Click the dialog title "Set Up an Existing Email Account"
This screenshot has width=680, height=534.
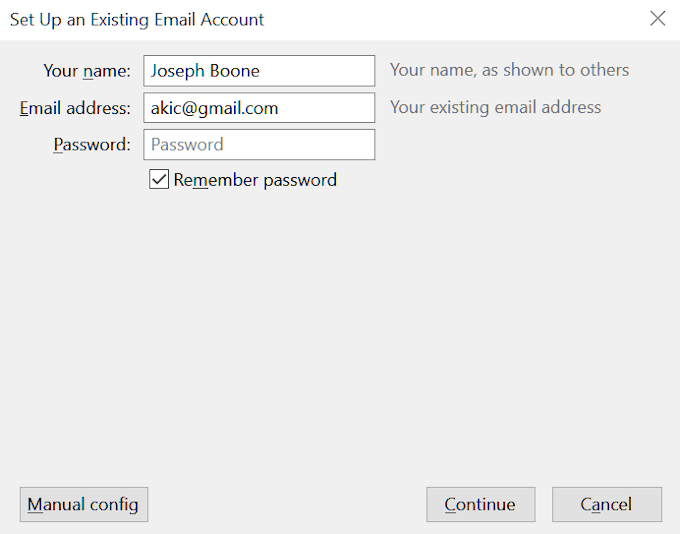click(x=137, y=19)
